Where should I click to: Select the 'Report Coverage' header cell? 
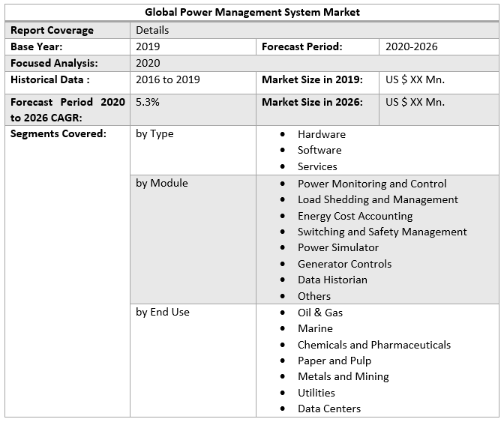[x=52, y=30]
